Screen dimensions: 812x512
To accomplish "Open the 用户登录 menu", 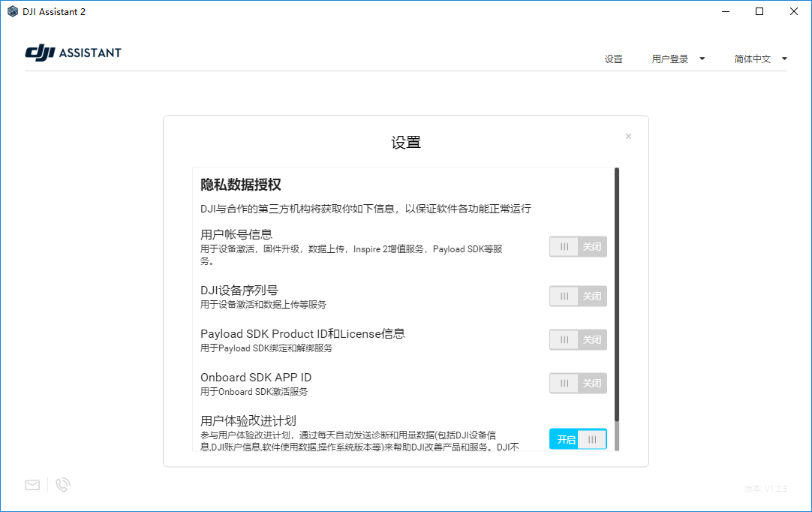I will (669, 59).
